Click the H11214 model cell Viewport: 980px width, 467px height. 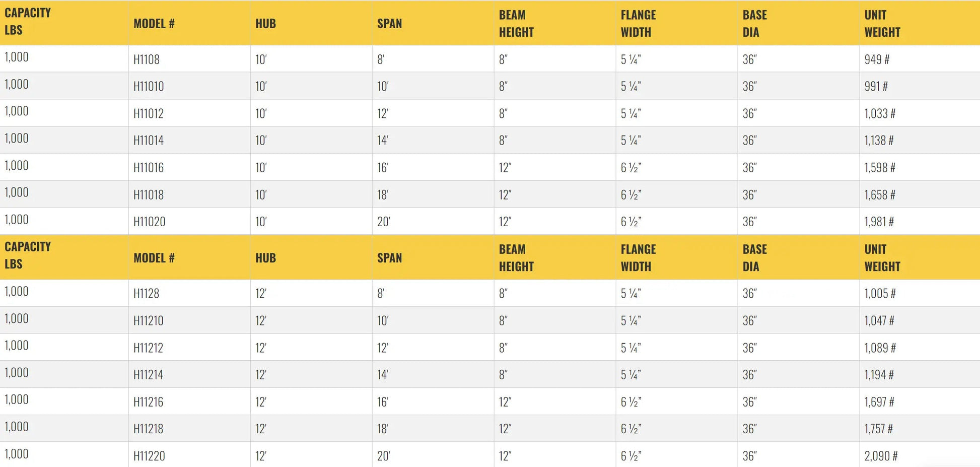click(149, 375)
